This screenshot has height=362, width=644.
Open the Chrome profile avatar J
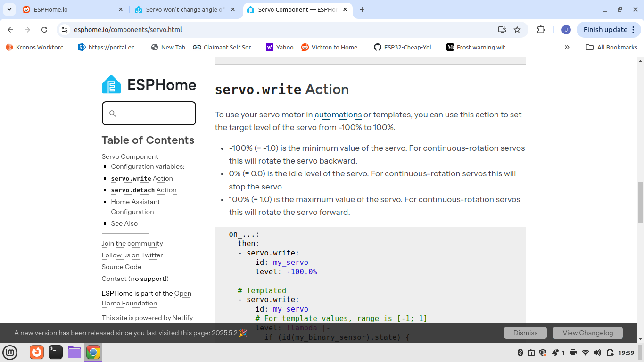pos(566,30)
